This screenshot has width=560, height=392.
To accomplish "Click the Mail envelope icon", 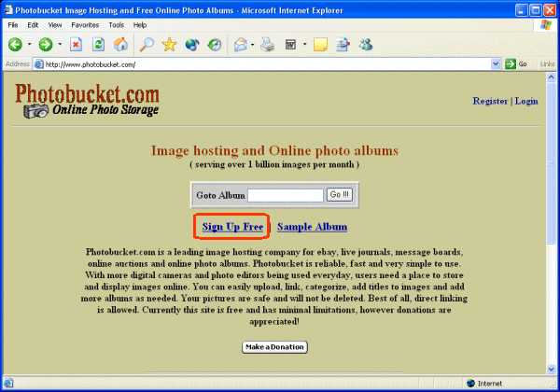I will pyautogui.click(x=241, y=45).
